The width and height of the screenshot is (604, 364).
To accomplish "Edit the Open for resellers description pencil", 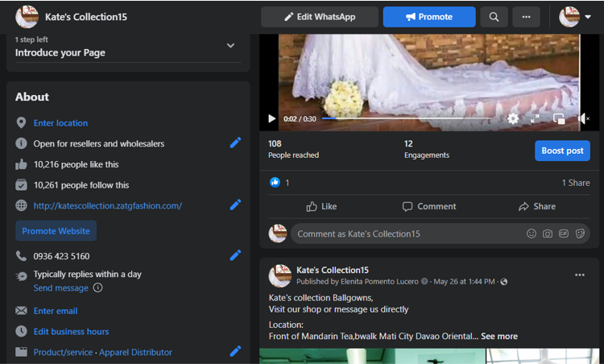I will (x=235, y=143).
